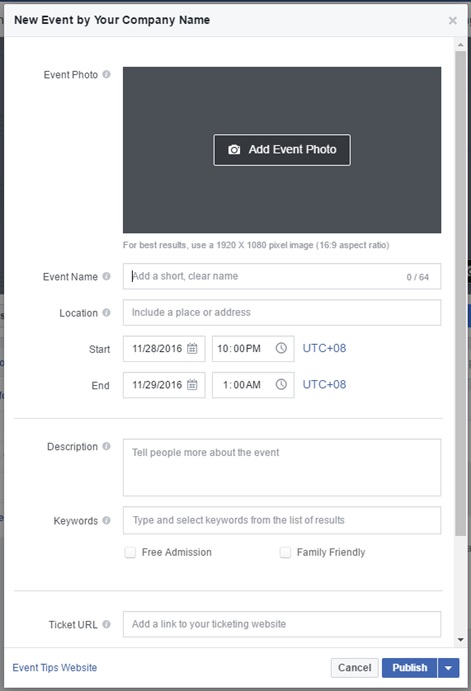Enable the Free Admission checkbox

pyautogui.click(x=130, y=552)
